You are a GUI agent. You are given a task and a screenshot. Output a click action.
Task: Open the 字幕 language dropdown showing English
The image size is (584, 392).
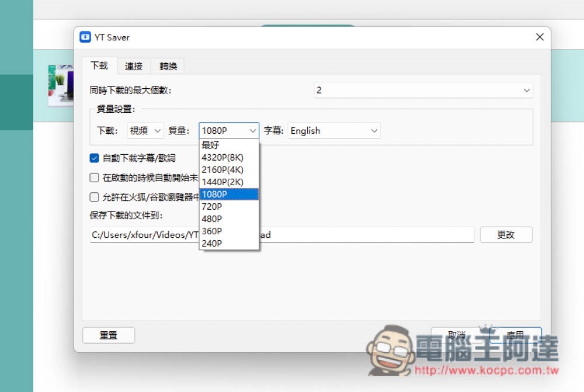coord(334,131)
